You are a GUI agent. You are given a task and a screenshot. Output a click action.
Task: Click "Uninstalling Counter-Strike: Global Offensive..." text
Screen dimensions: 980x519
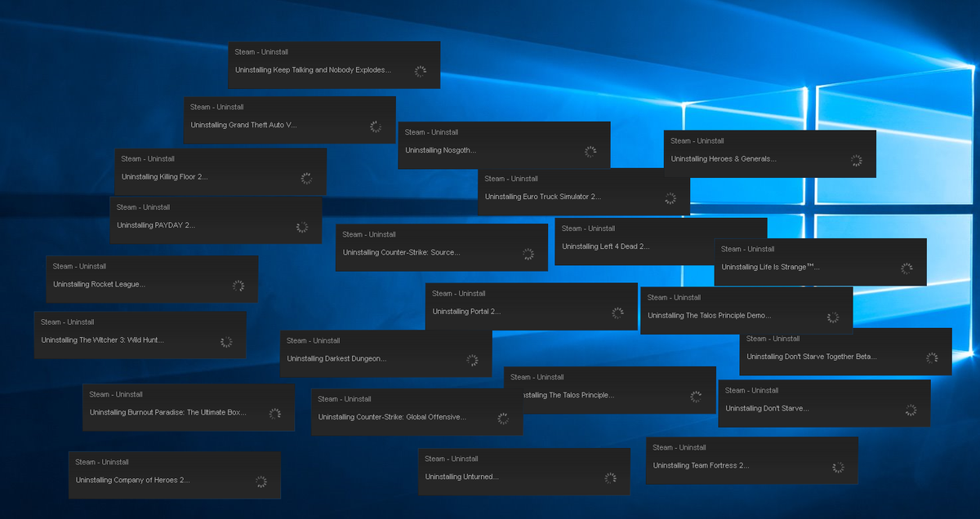coord(393,417)
